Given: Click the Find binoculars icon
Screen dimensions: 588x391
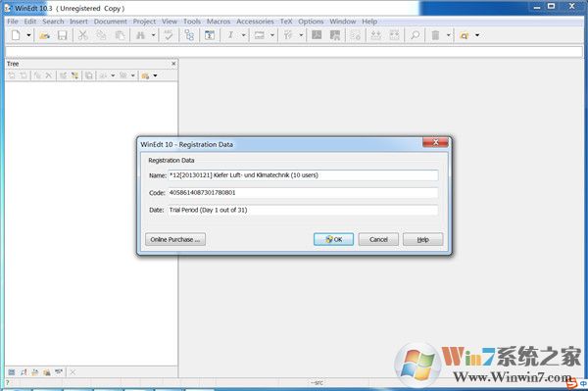Looking at the screenshot, I should 140,35.
